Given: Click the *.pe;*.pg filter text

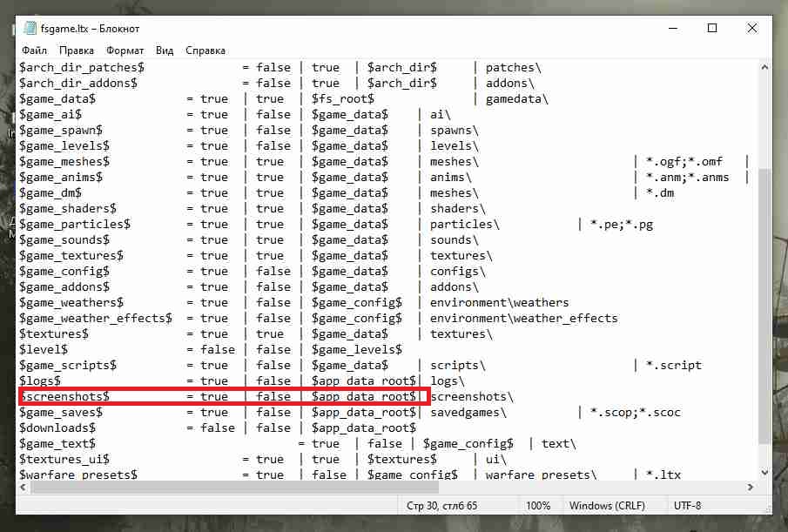Looking at the screenshot, I should (x=622, y=224).
